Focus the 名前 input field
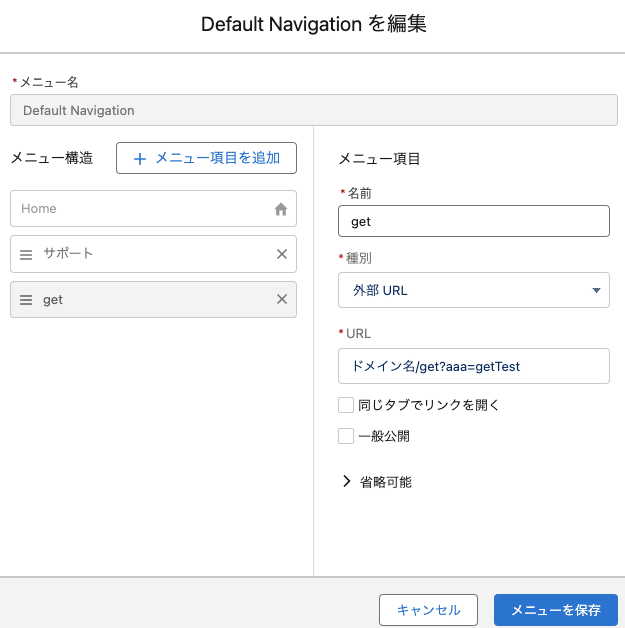This screenshot has height=628, width=625. [474, 221]
